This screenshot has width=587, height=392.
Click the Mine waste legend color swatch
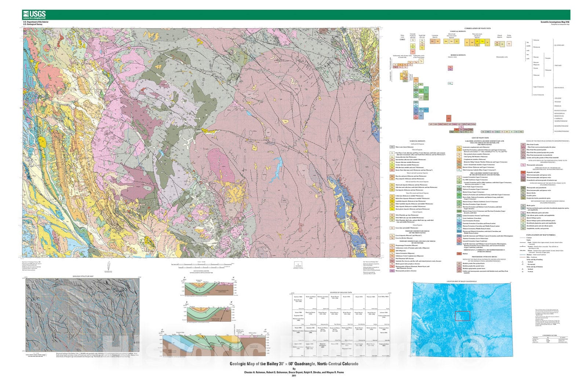tap(392, 147)
